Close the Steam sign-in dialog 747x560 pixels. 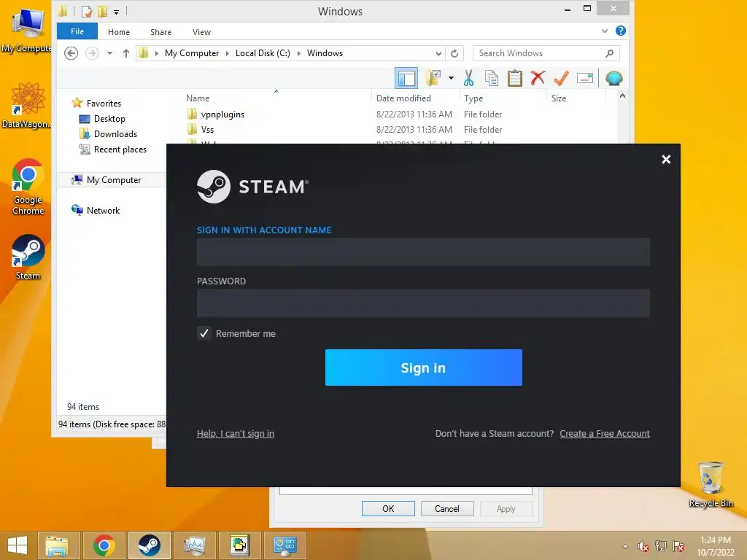[666, 159]
